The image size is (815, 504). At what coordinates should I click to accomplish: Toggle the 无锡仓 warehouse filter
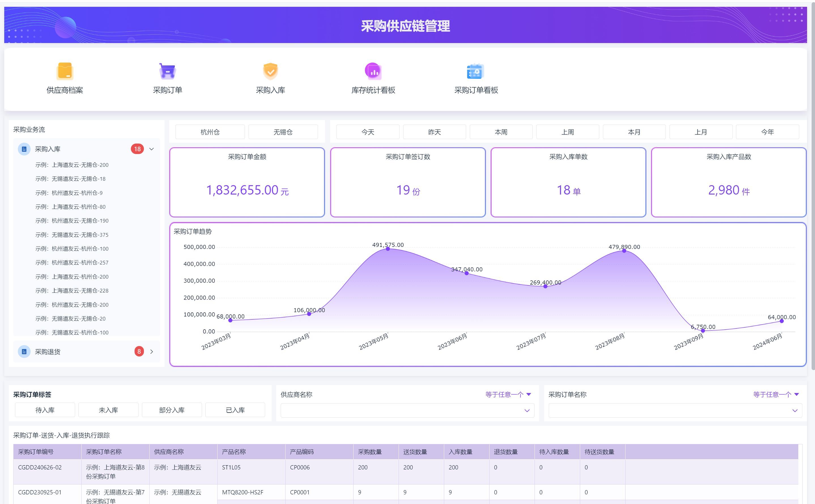[283, 132]
